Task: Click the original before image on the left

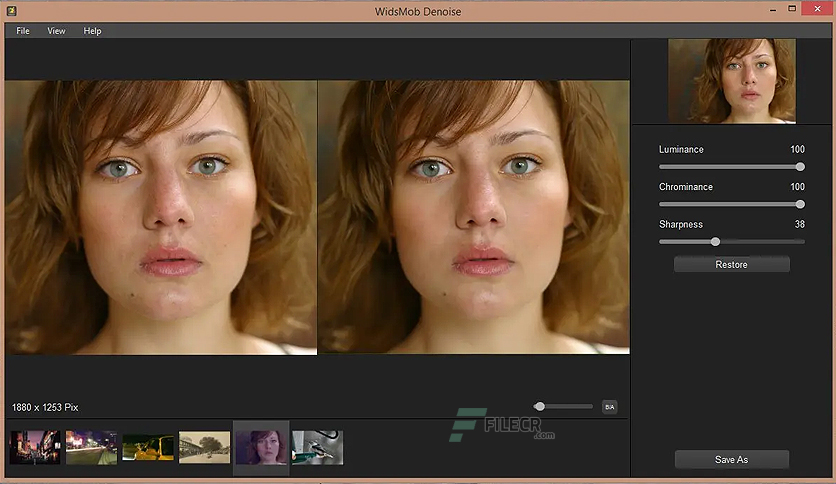Action: [161, 217]
